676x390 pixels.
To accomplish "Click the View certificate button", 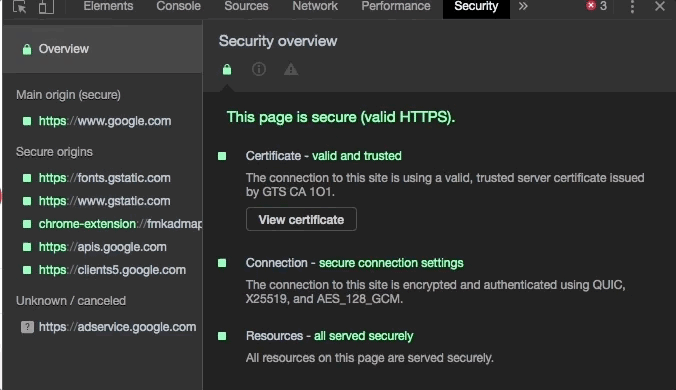I will pyautogui.click(x=301, y=219).
